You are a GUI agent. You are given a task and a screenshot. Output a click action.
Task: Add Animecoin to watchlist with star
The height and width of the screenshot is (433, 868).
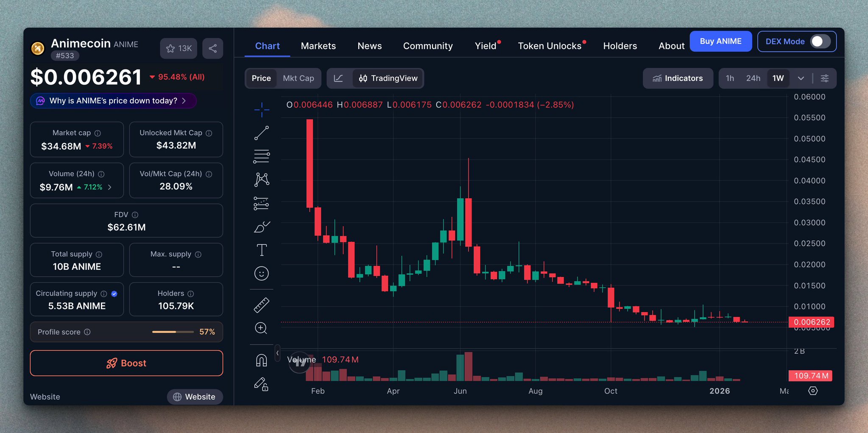[x=179, y=48]
